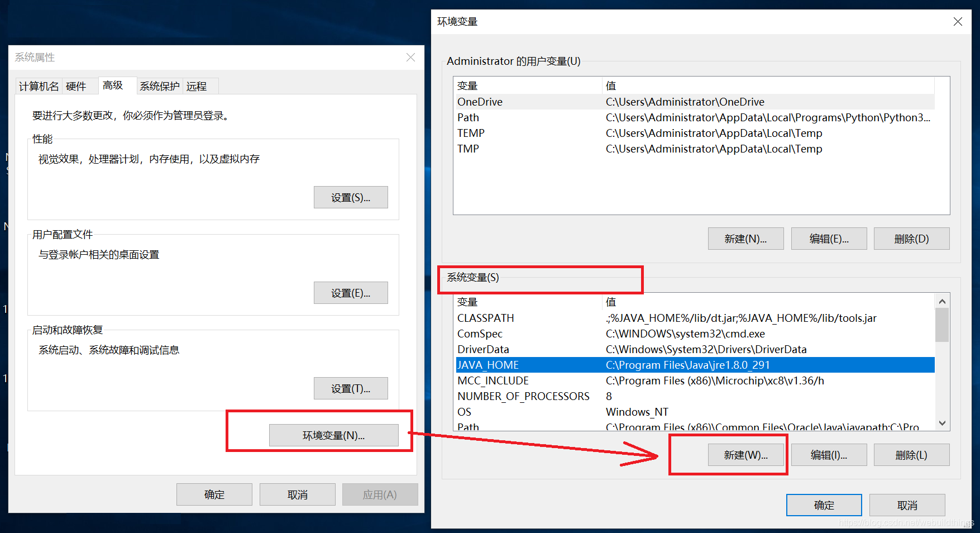Click user variables 变量 column header
The image size is (980, 533).
(x=529, y=85)
